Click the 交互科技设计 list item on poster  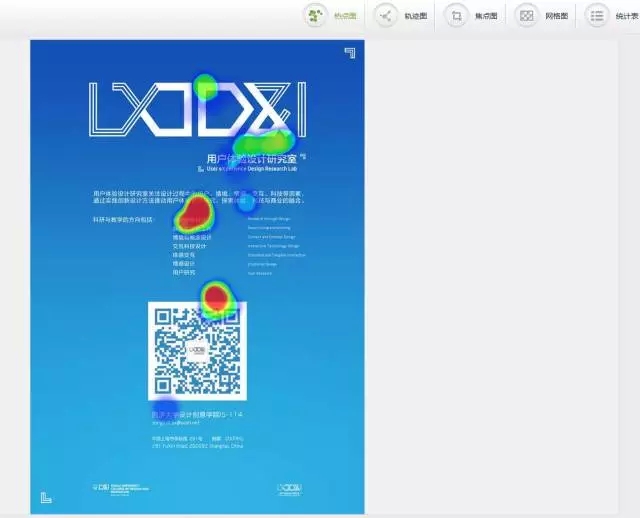(x=189, y=246)
